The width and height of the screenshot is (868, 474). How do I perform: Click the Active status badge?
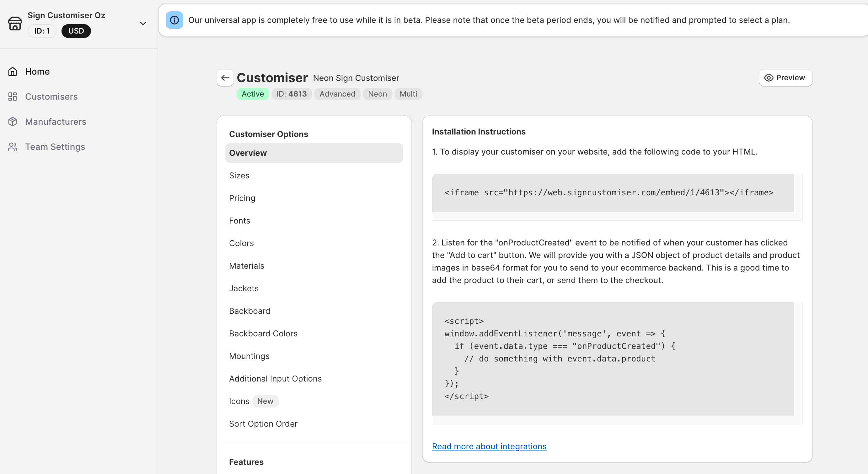(252, 94)
